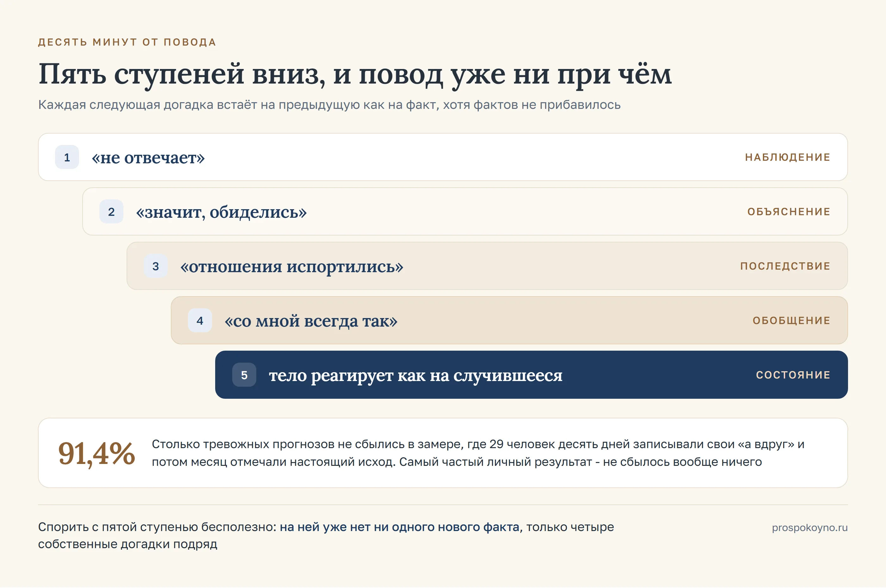Viewport: 886px width, 588px height.
Task: Click the step number 4 badge
Action: [x=199, y=320]
